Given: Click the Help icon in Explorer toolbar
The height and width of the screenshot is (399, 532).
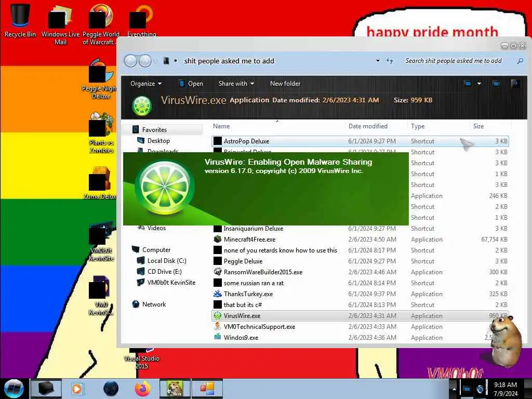Looking at the screenshot, I should (x=515, y=84).
